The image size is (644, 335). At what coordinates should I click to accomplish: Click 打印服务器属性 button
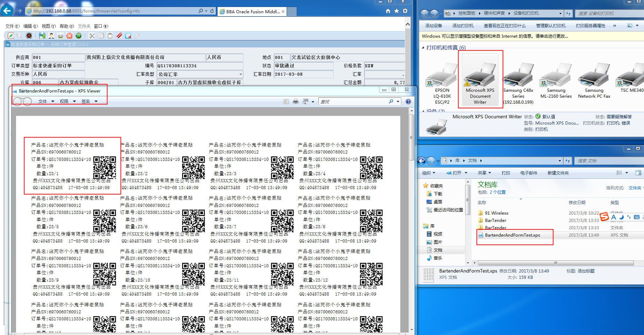[591, 25]
